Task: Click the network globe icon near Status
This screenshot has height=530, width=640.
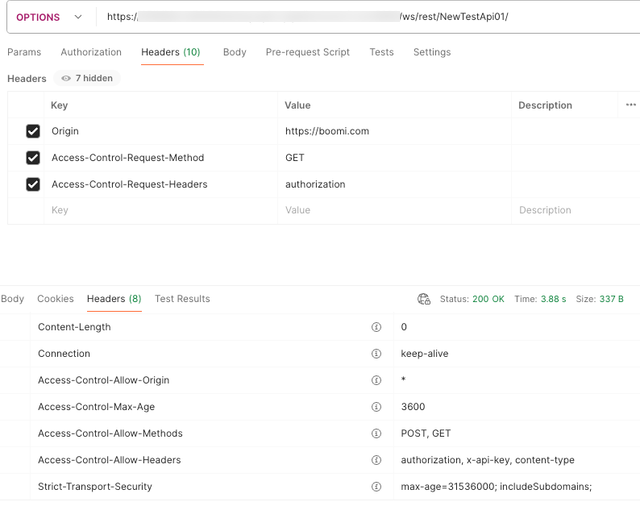Action: [424, 299]
